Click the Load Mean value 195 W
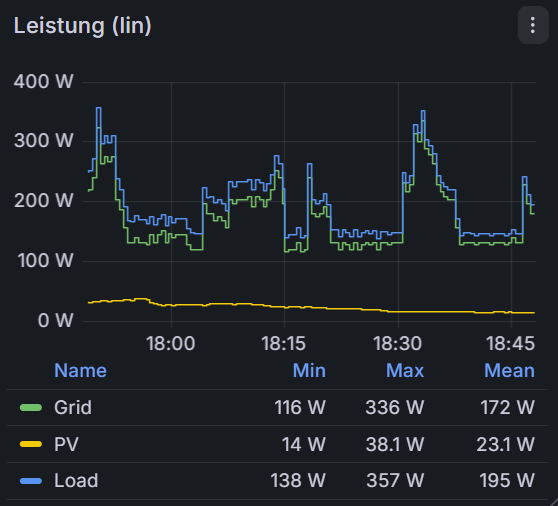 tap(507, 481)
